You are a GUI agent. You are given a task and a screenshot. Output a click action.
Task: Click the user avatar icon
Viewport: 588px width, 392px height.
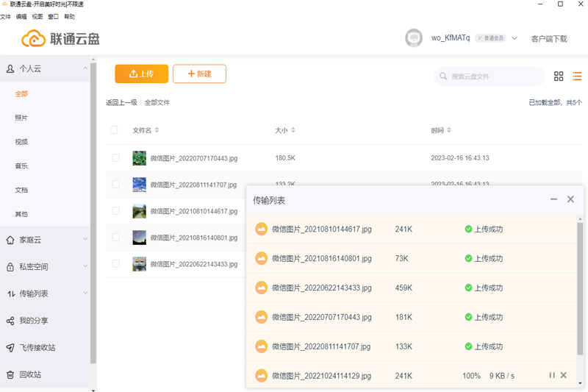tap(414, 38)
